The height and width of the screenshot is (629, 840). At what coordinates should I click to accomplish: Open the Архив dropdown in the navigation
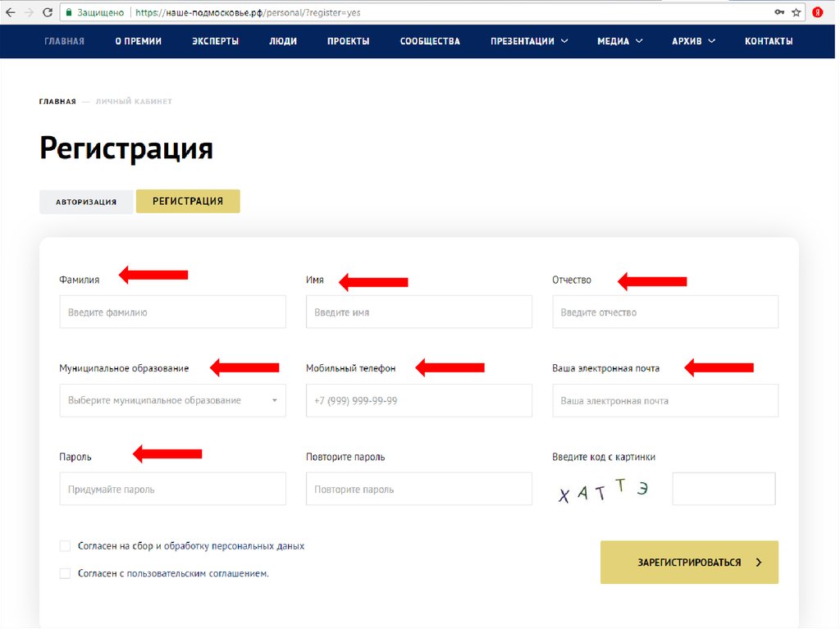click(x=693, y=41)
